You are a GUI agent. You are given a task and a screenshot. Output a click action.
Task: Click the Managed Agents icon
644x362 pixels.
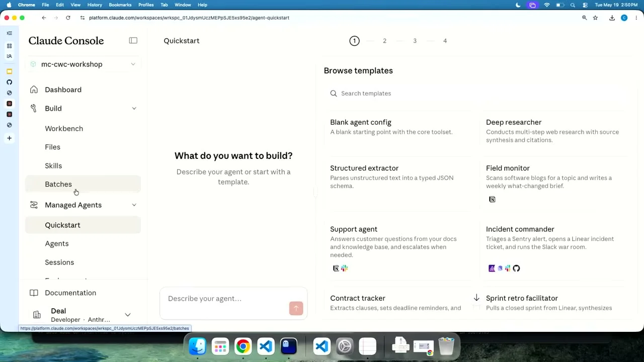pos(34,205)
